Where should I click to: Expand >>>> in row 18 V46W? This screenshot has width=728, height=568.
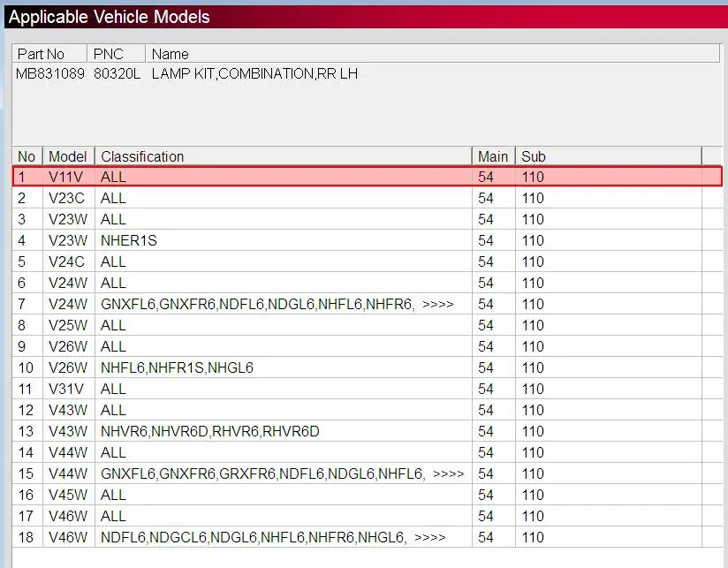tap(430, 537)
